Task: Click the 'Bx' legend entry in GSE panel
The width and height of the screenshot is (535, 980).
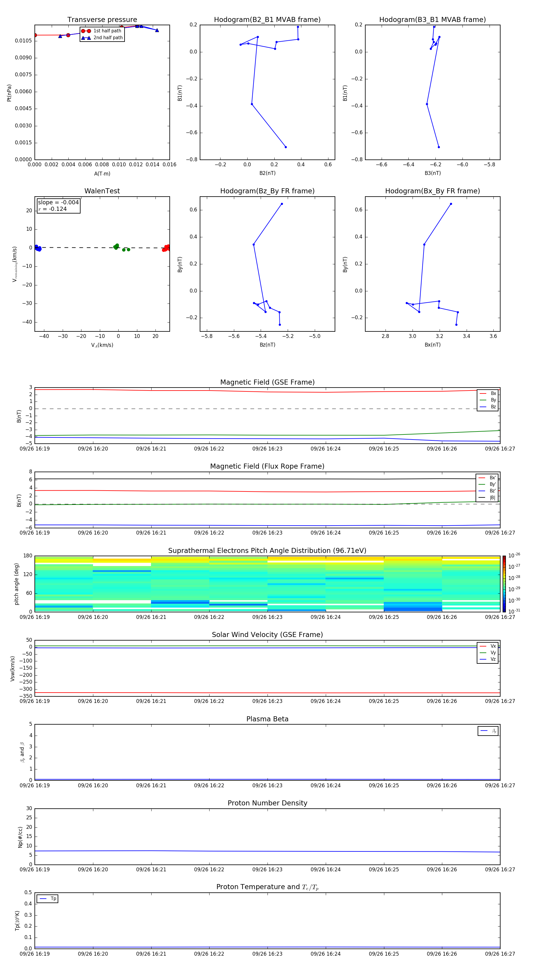Action: click(x=488, y=393)
